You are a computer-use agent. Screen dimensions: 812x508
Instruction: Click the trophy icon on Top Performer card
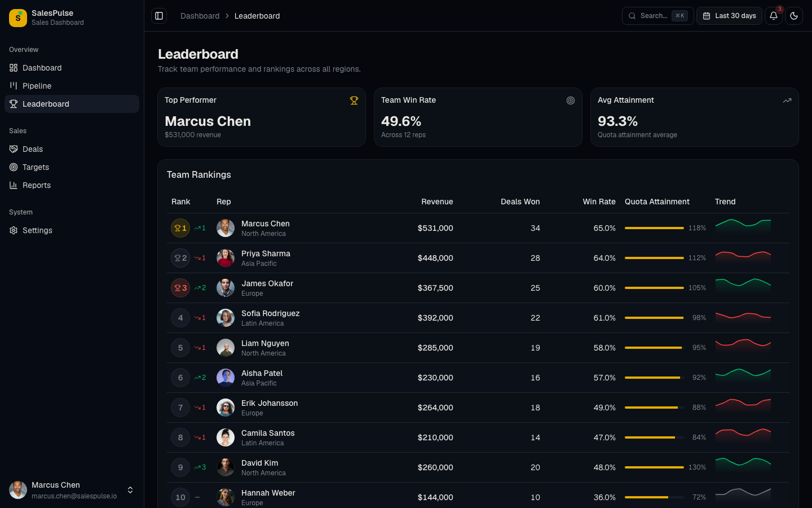(x=354, y=100)
